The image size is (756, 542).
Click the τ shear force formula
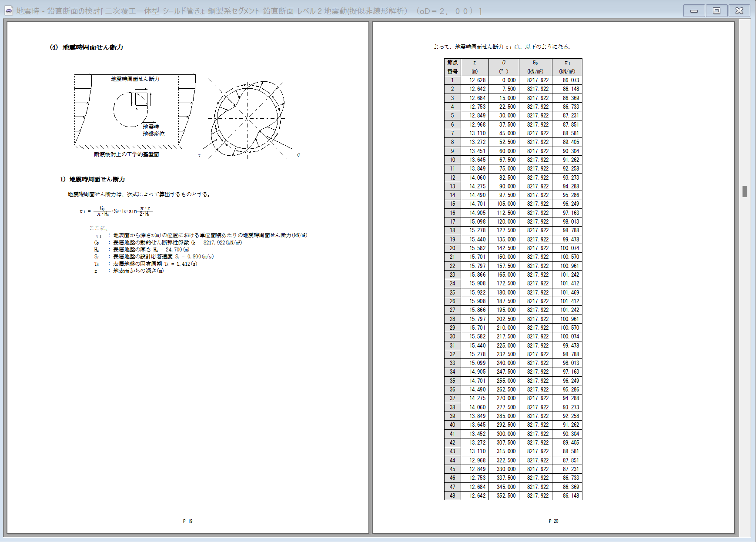pos(116,211)
